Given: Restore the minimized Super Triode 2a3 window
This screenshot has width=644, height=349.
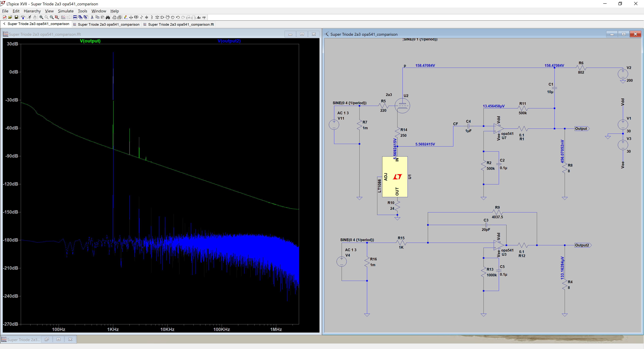Looking at the screenshot, I should (47, 339).
